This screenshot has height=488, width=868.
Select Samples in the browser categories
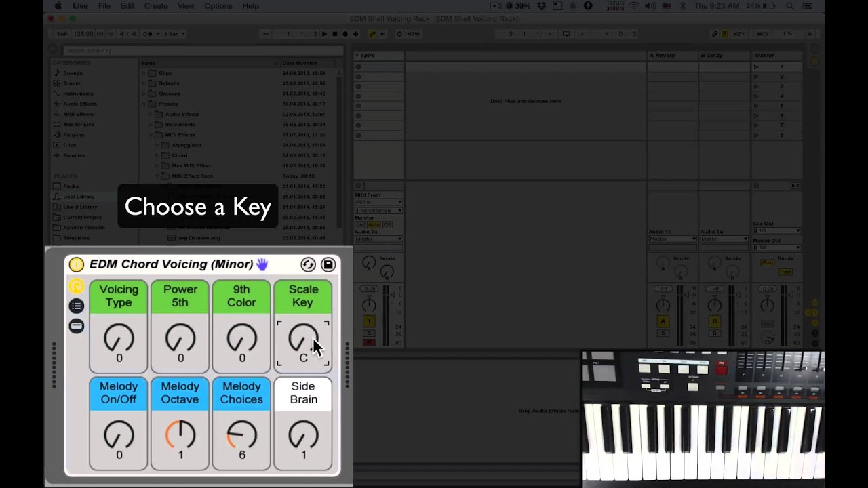(x=74, y=155)
